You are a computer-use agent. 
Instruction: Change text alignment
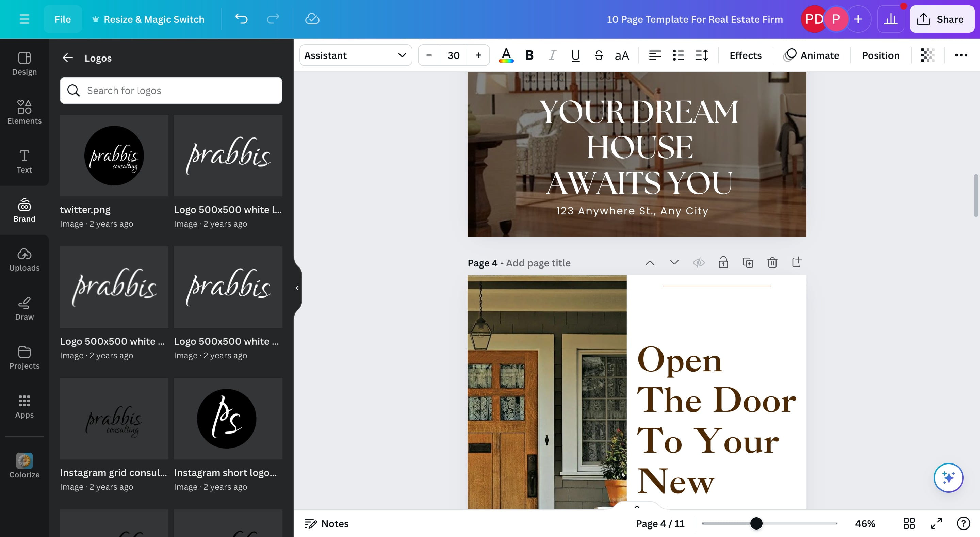655,55
